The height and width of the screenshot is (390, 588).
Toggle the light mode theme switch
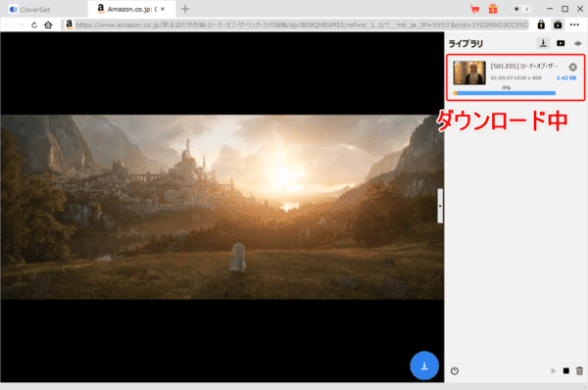516,9
